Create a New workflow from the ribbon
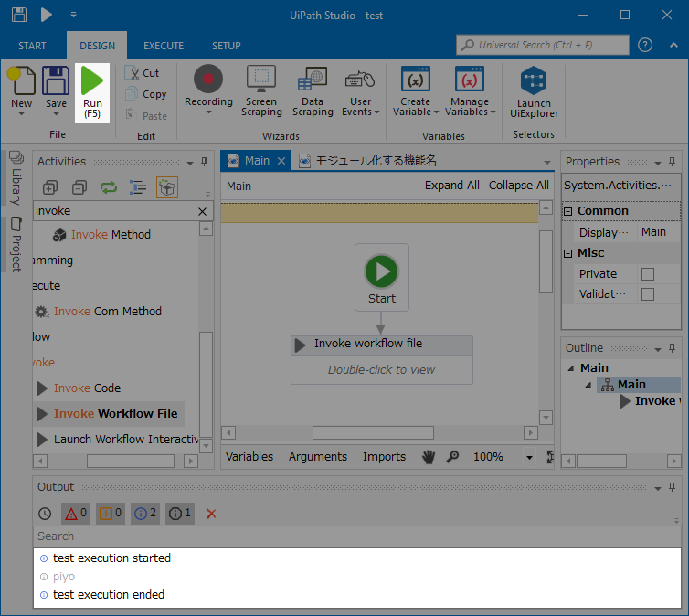Viewport: 689px width, 616px height. click(21, 91)
